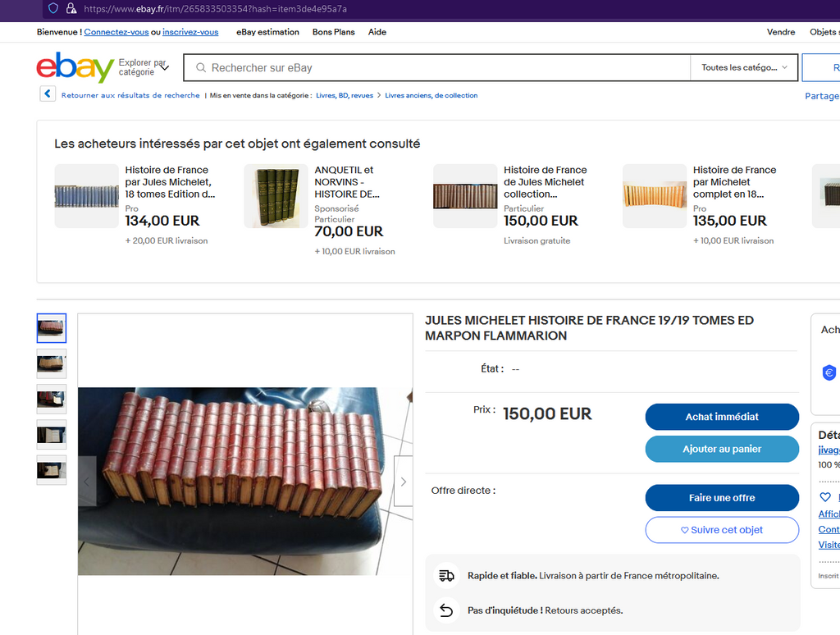Select third product thumbnail
The height and width of the screenshot is (635, 840).
click(x=52, y=400)
